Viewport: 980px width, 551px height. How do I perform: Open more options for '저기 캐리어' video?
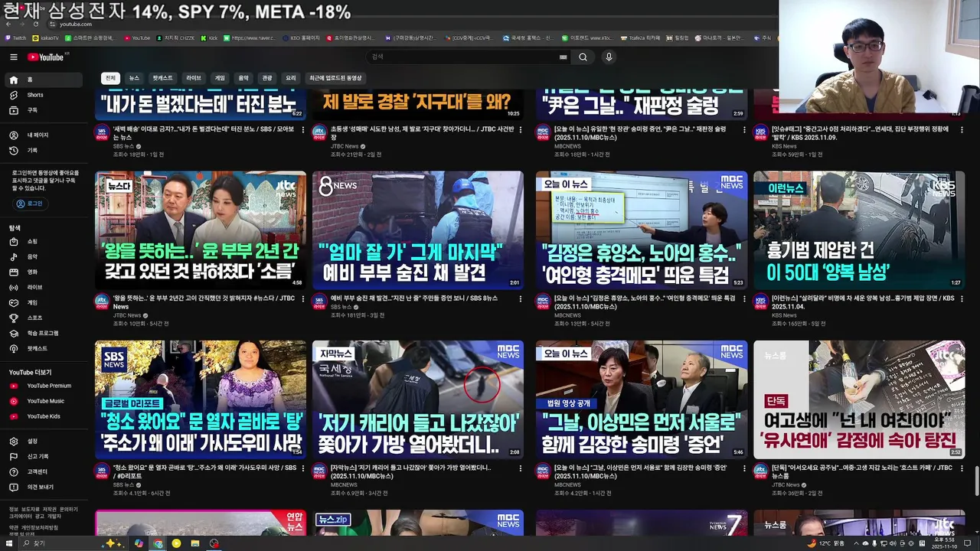520,469
